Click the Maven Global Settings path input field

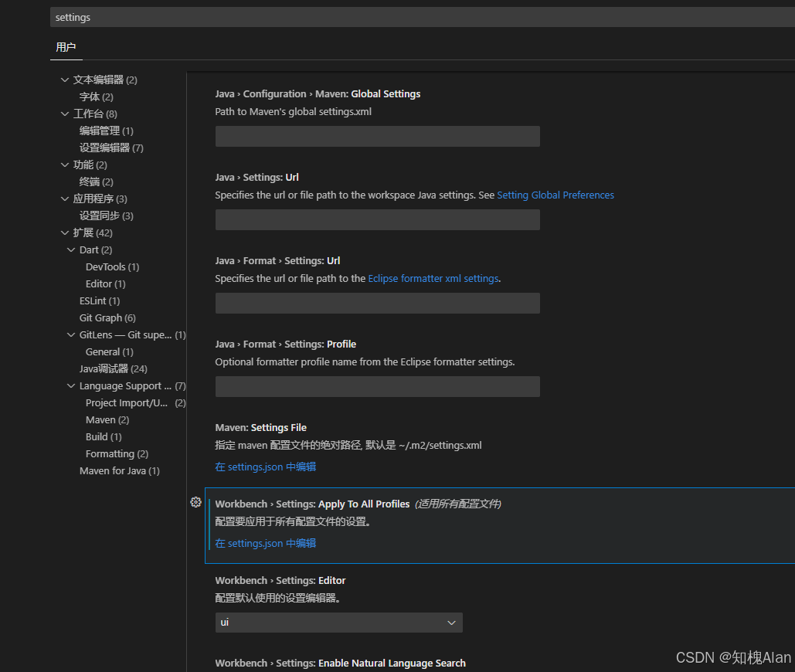(377, 136)
